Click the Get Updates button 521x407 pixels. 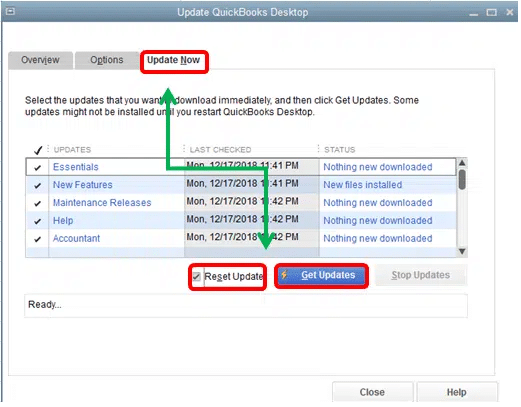click(x=321, y=276)
